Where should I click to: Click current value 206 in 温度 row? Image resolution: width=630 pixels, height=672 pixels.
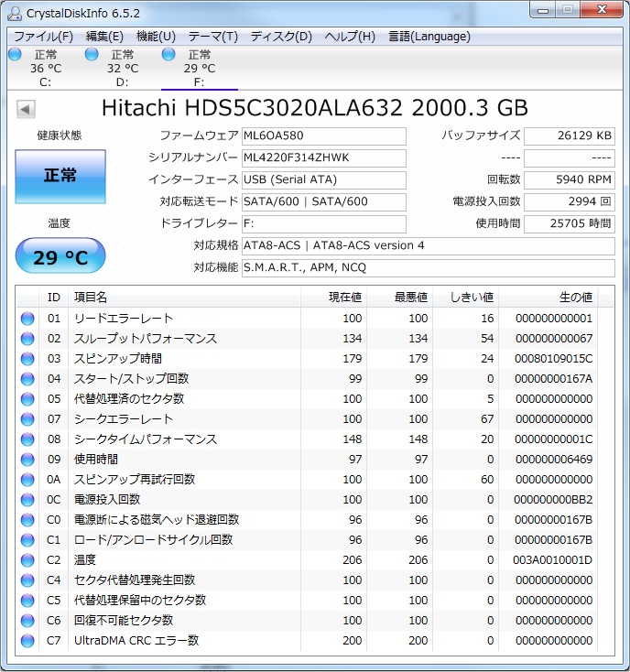(353, 560)
